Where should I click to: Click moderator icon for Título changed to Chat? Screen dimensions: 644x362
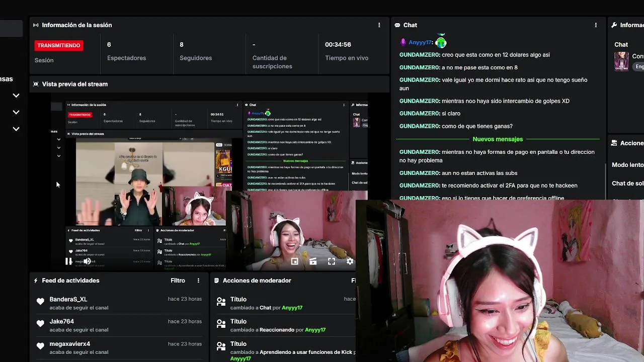[221, 302]
